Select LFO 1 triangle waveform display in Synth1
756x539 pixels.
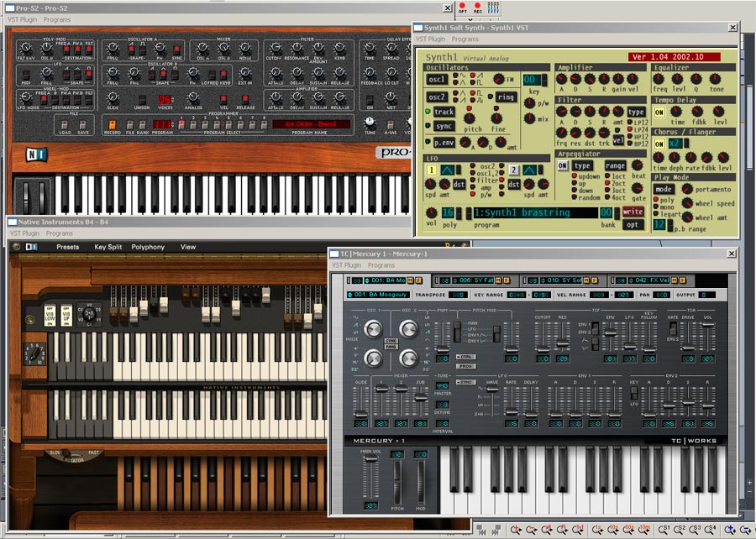pyautogui.click(x=447, y=170)
